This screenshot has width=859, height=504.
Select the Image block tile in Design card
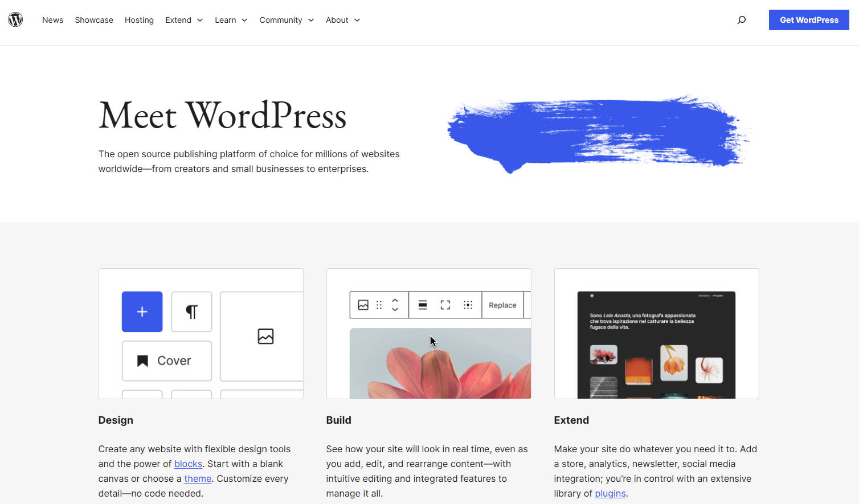(264, 337)
